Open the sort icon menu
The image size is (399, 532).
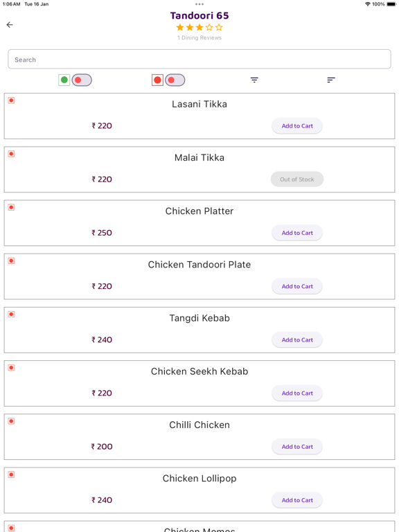click(x=331, y=80)
